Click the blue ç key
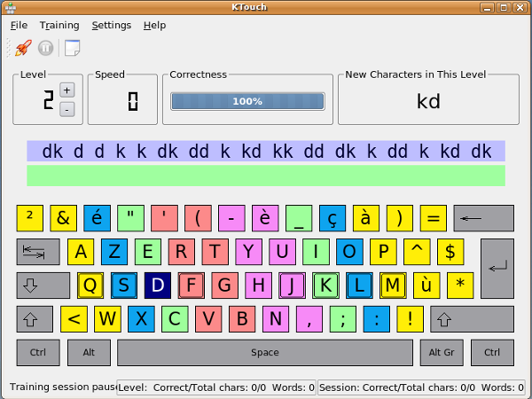Image resolution: width=532 pixels, height=399 pixels. click(x=332, y=218)
